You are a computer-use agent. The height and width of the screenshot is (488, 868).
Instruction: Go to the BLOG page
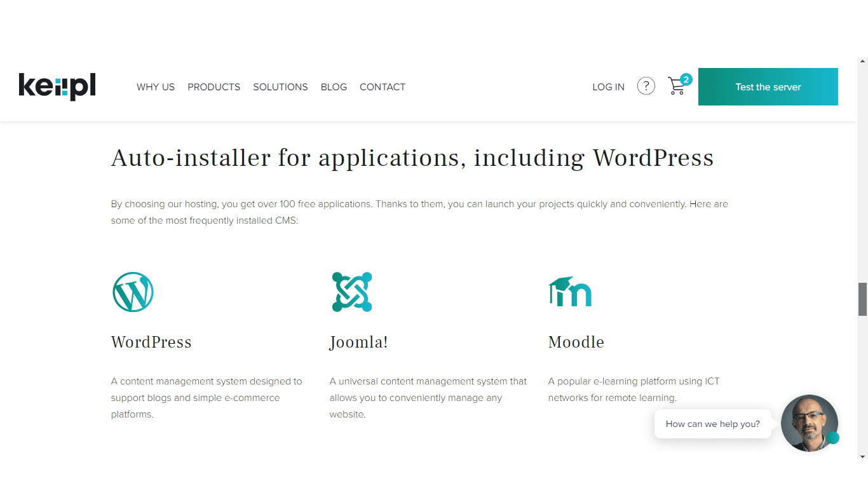334,87
